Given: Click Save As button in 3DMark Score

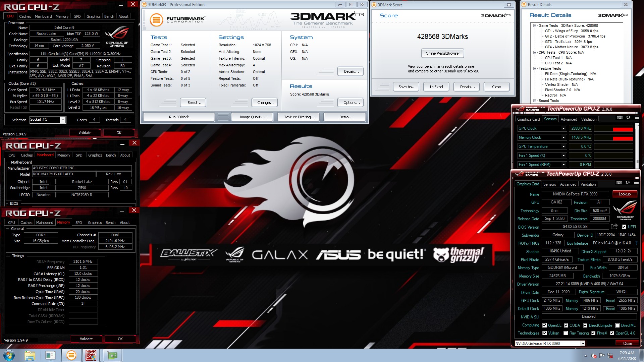Looking at the screenshot, I should click(x=407, y=87).
